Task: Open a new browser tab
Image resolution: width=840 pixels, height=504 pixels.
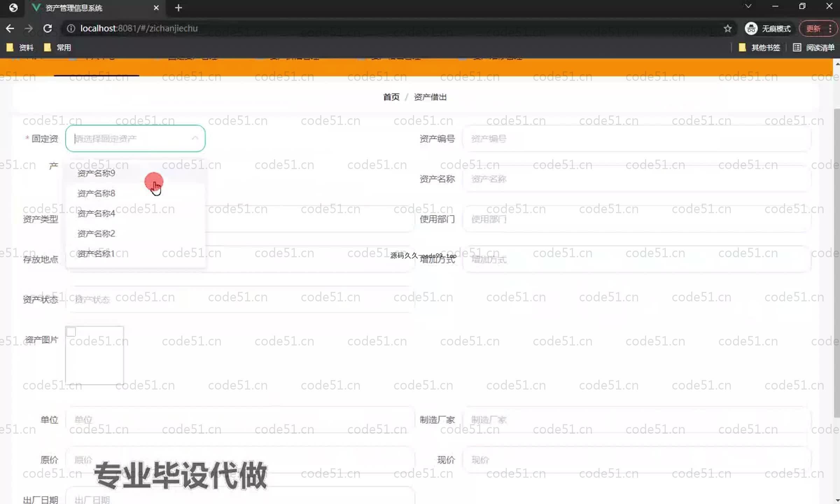Action: coord(178,8)
